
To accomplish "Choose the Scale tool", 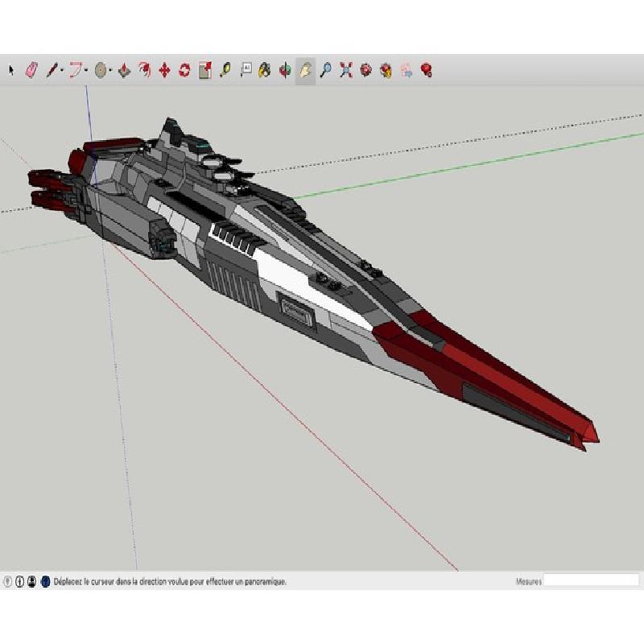I will (x=204, y=71).
